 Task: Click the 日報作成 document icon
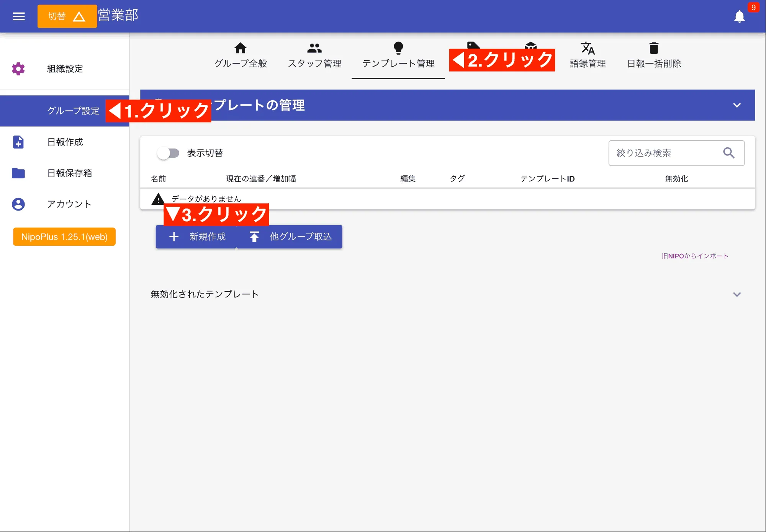(18, 142)
